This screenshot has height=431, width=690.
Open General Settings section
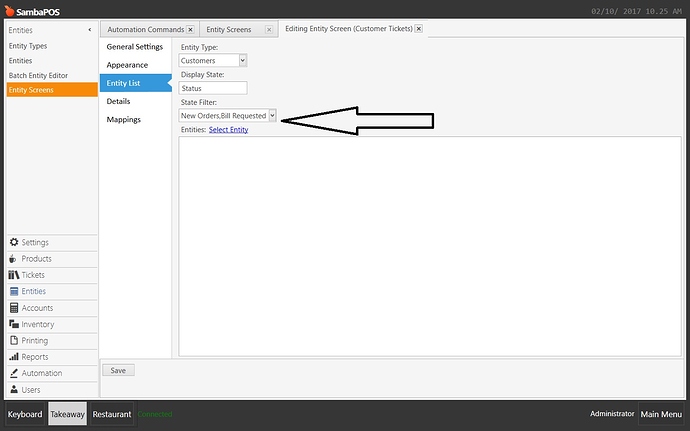tap(136, 47)
